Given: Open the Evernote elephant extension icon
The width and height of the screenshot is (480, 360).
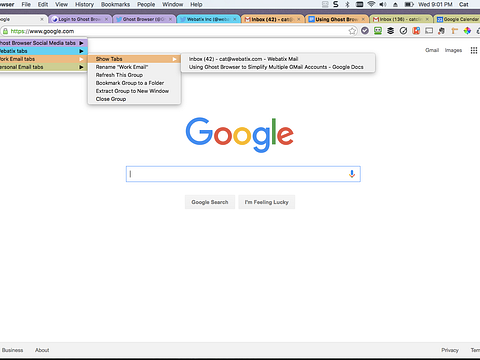Looking at the screenshot, I should tap(442, 31).
